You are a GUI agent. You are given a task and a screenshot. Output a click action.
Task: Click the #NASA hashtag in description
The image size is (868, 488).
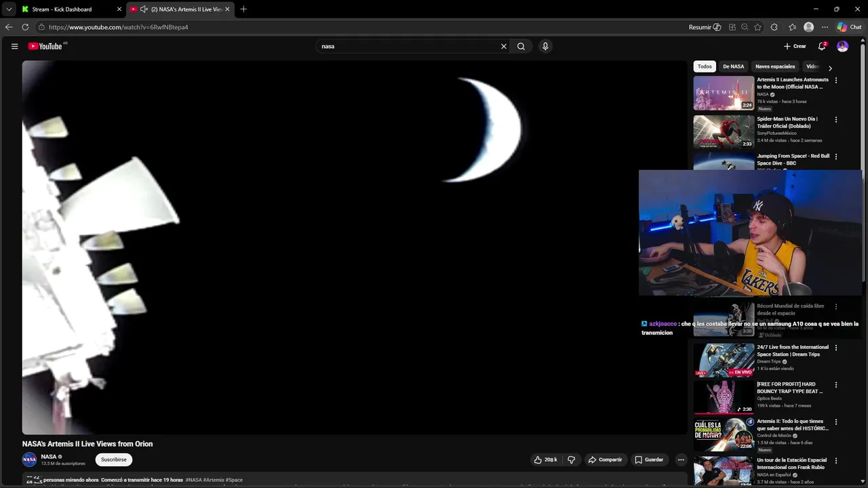pyautogui.click(x=193, y=480)
